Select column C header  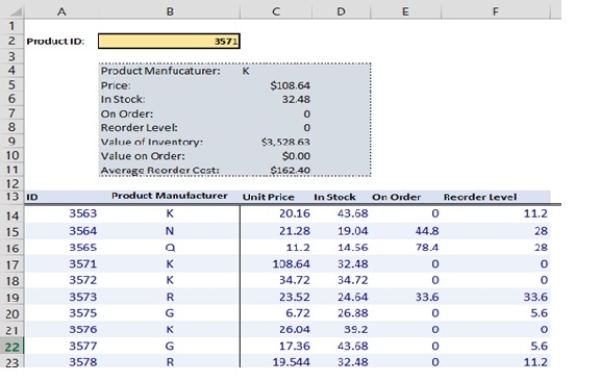[276, 11]
